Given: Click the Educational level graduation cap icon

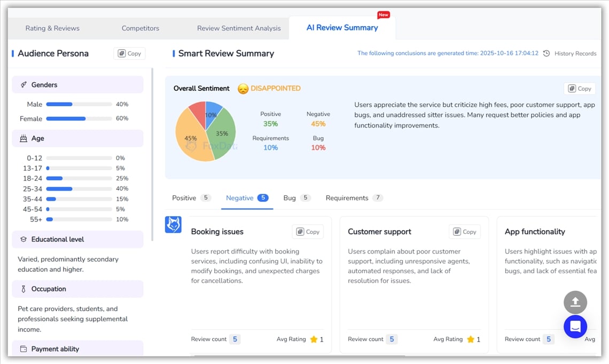Looking at the screenshot, I should (24, 240).
